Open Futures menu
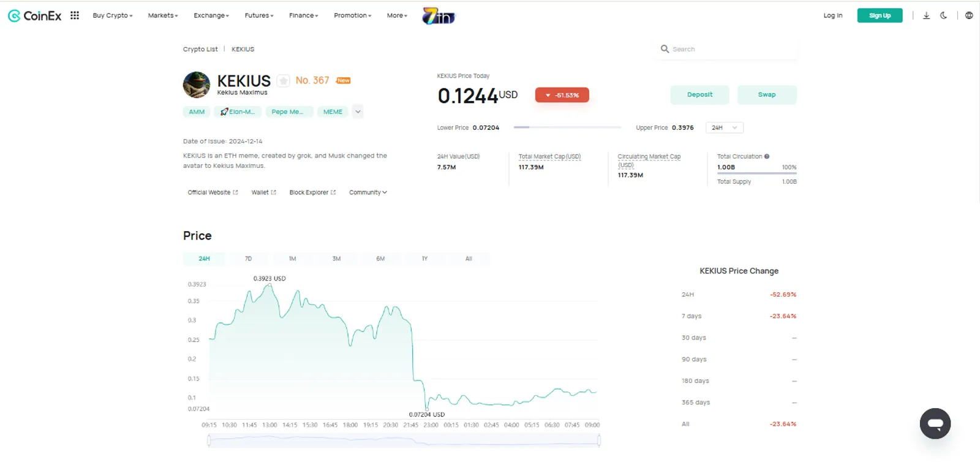 259,15
